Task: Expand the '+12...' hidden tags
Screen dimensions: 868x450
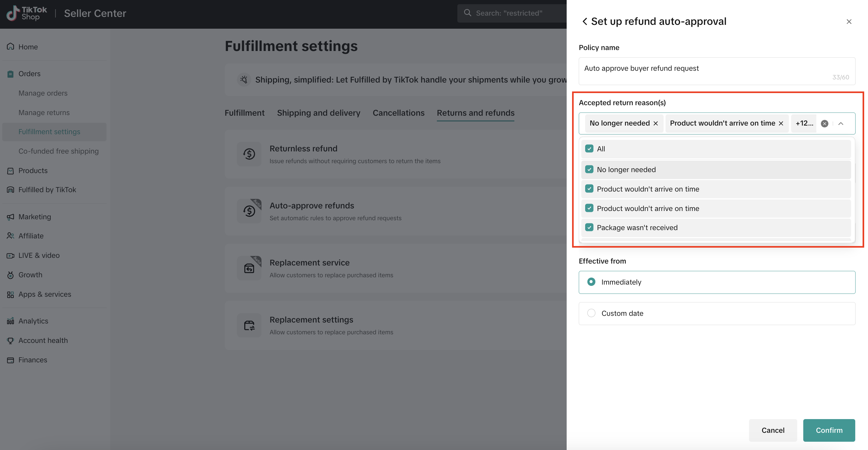Action: pos(804,123)
